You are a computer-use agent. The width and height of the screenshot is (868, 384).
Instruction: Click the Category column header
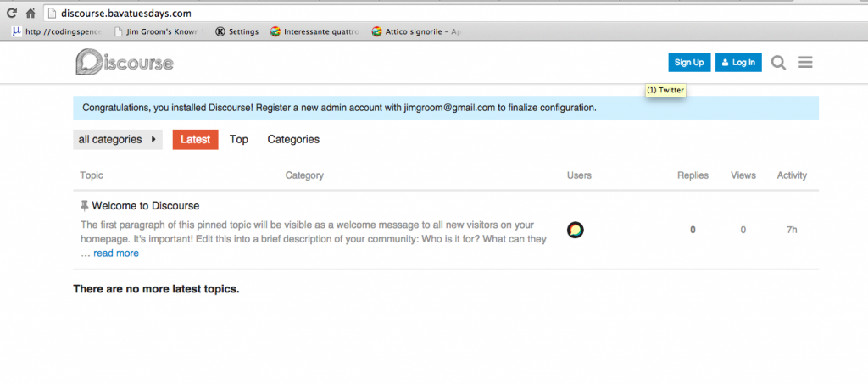pos(304,175)
